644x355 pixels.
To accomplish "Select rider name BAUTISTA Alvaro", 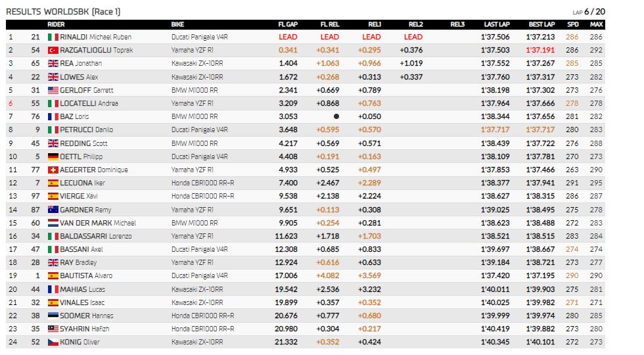I will coord(86,275).
